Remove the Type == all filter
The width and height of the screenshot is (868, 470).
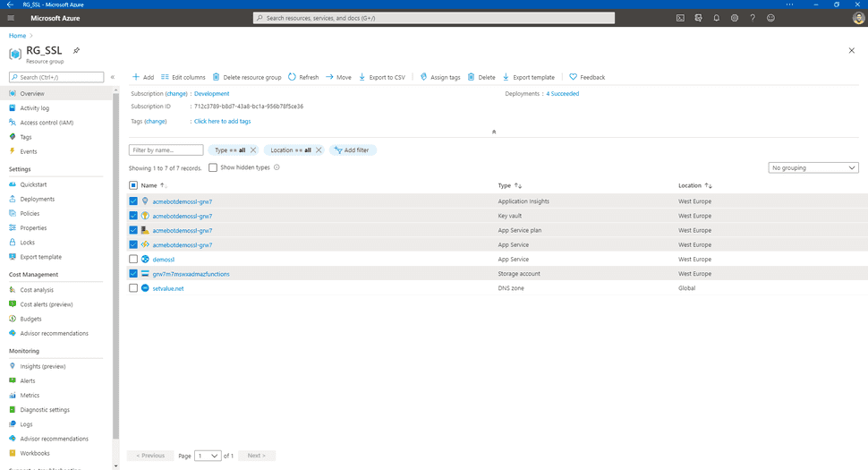253,150
